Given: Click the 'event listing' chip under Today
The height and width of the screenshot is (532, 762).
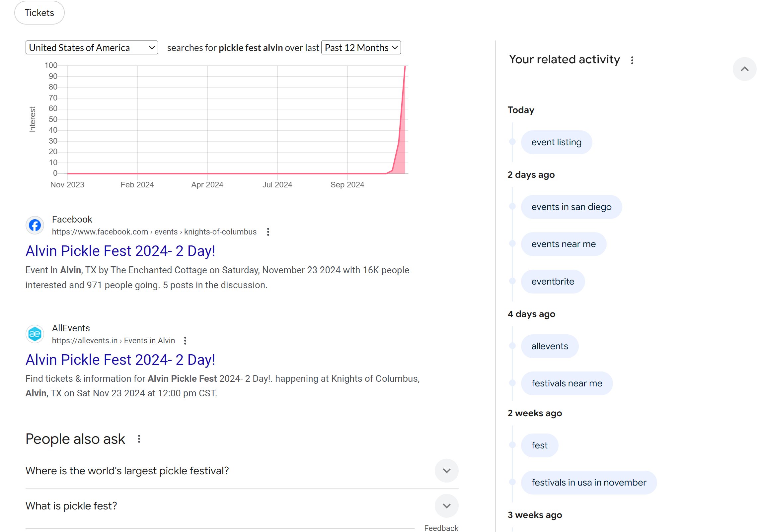Looking at the screenshot, I should point(557,142).
